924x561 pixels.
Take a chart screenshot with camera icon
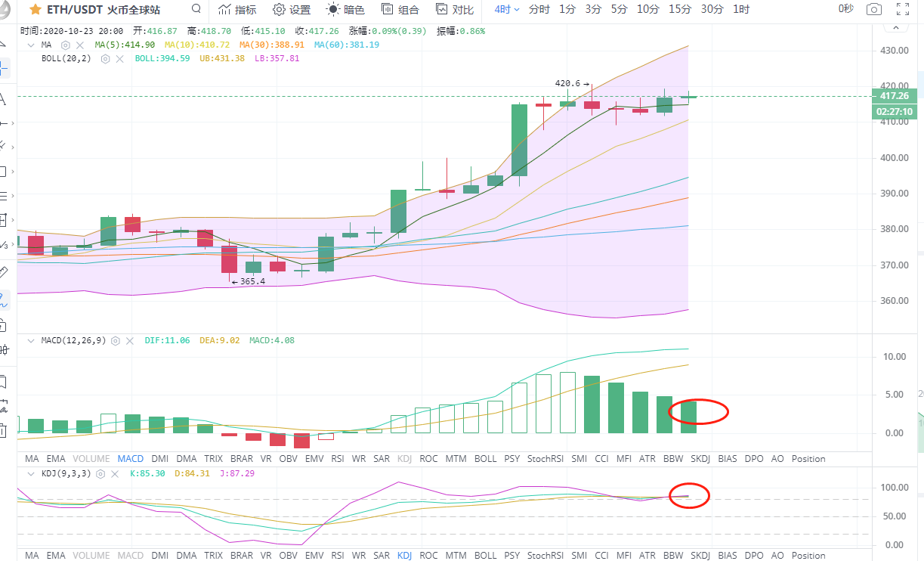873,10
